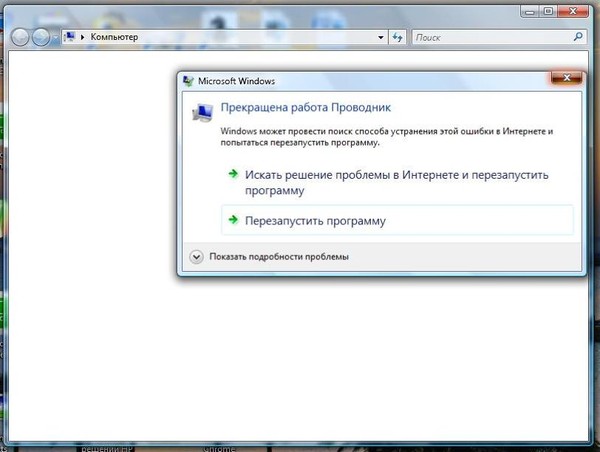This screenshot has width=600, height=452.
Task: Minimize the Explorer window
Action: 530,11
